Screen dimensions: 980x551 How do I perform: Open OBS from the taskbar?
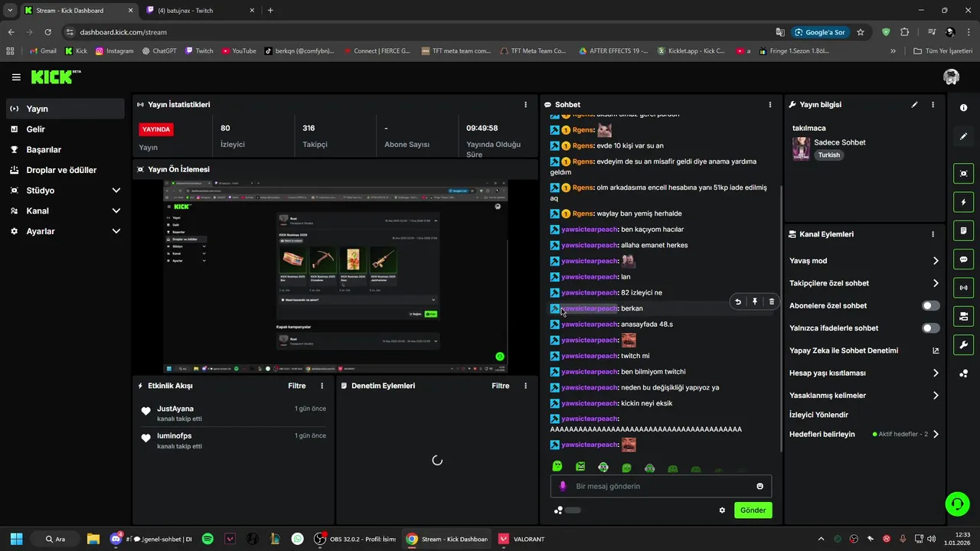[356, 539]
